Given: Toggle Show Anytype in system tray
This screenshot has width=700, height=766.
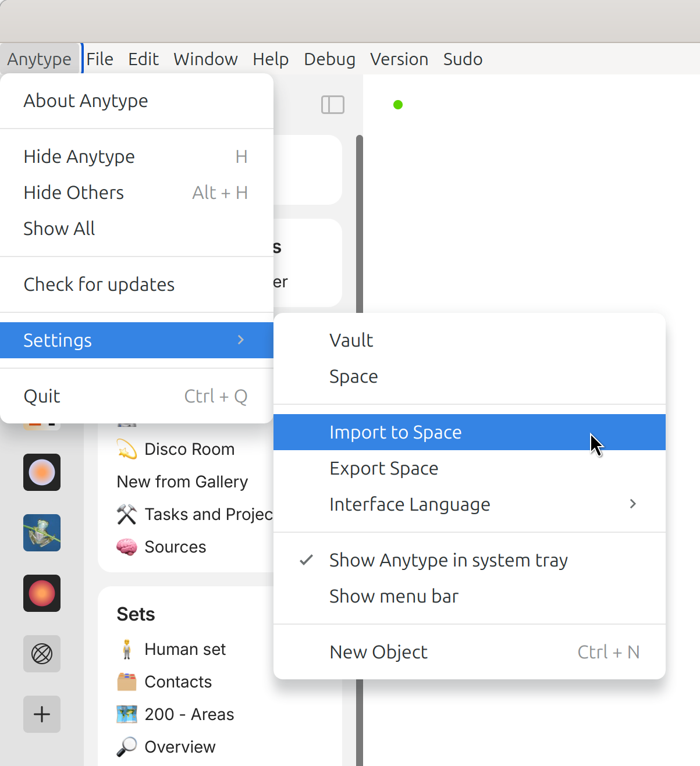Looking at the screenshot, I should click(x=448, y=560).
